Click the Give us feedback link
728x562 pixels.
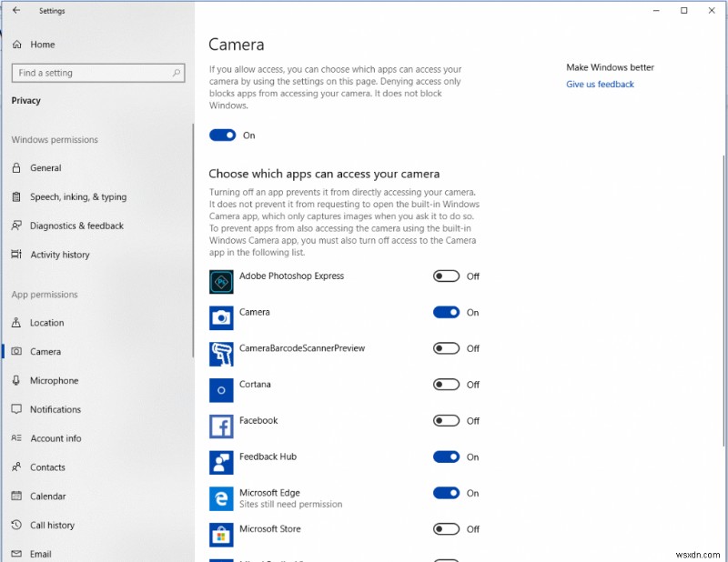tap(600, 84)
